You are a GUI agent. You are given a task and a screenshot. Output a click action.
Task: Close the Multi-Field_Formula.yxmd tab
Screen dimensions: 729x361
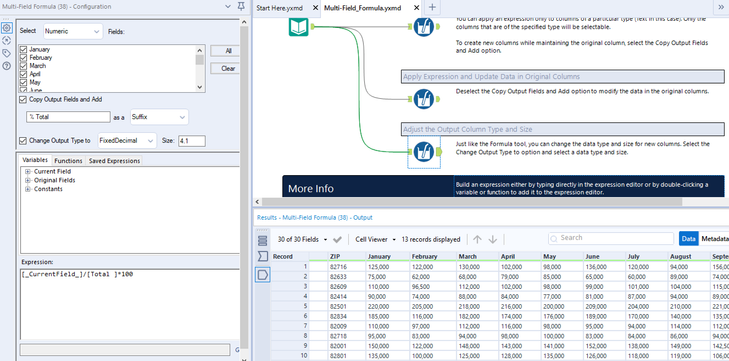point(416,8)
